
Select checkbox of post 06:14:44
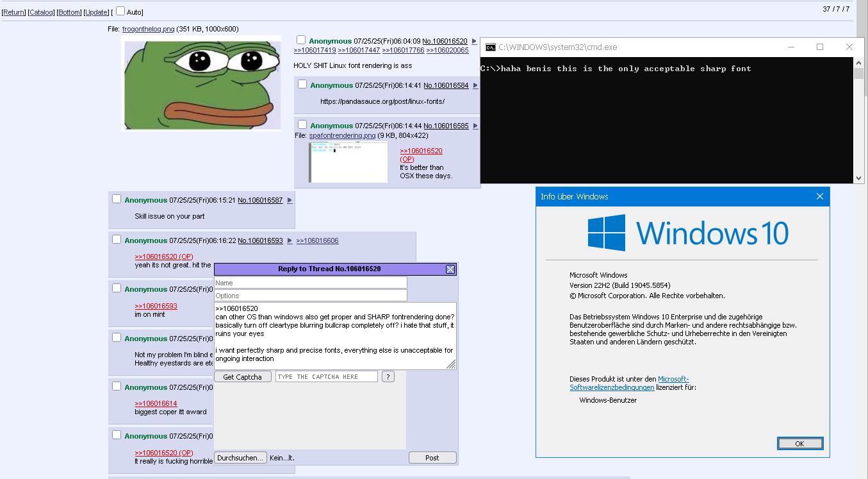(x=302, y=124)
